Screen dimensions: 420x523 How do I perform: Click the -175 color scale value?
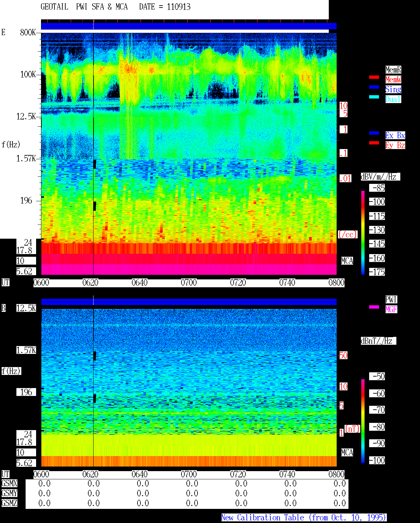coord(377,272)
